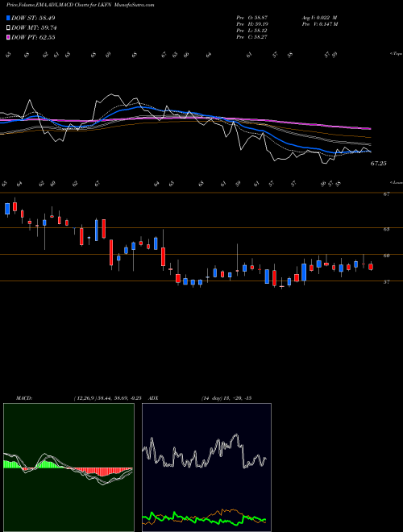The image size is (403, 532).
Task: Select the 'DOW MT: 59.74' legend text
Action: (34, 28)
